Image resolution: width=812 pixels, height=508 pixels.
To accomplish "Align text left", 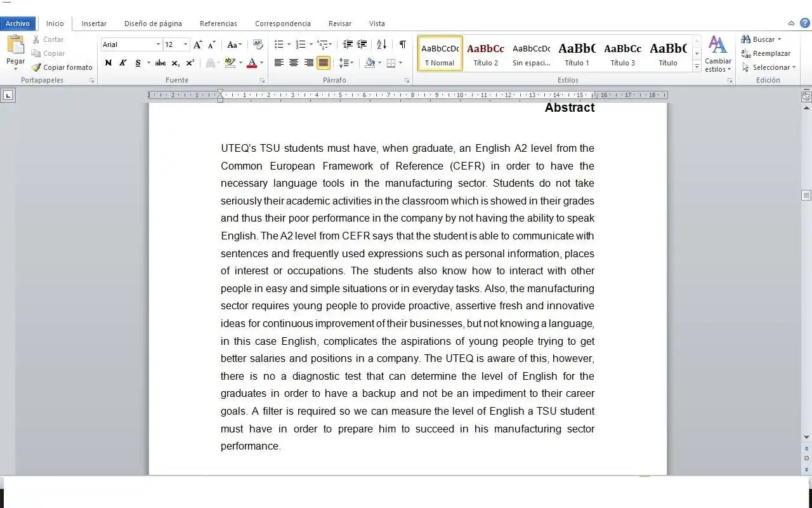I will pyautogui.click(x=278, y=63).
